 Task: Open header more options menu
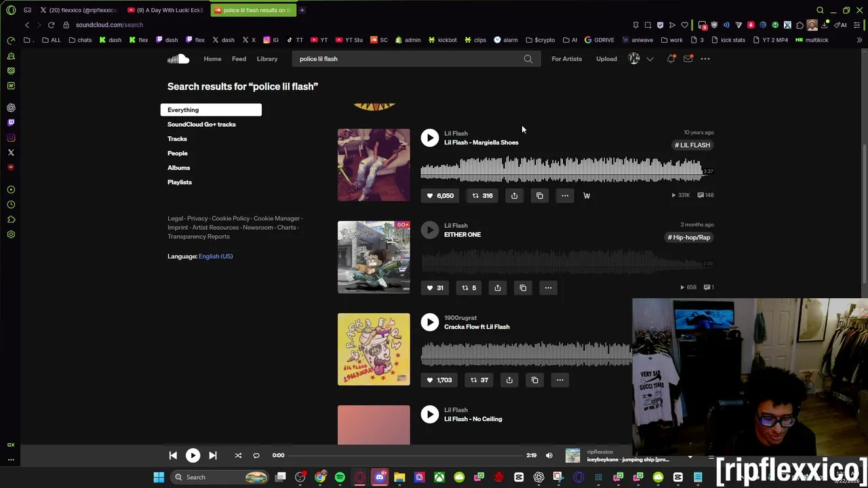tap(705, 59)
